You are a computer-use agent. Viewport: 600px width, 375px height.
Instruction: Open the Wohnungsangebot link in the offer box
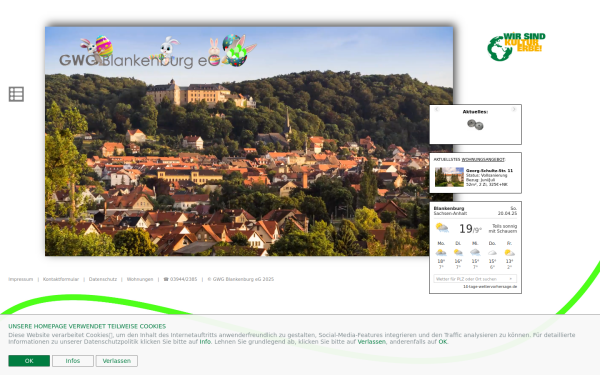pyautogui.click(x=483, y=160)
